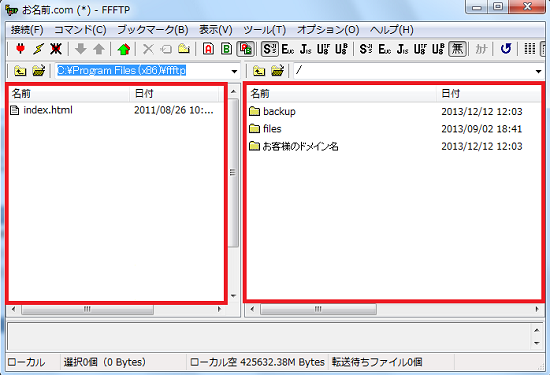Click the ローカル空 425632.38M Bytes status entry
The image size is (550, 375).
tap(257, 362)
